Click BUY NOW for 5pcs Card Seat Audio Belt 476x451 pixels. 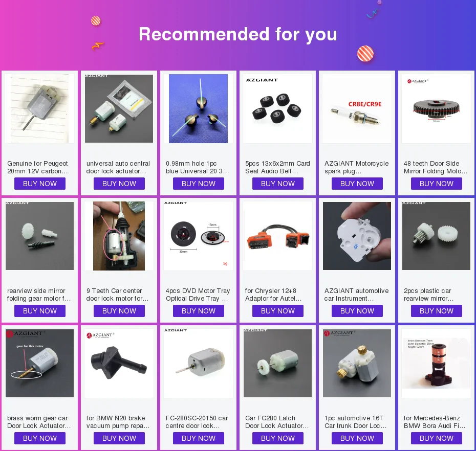tap(278, 184)
